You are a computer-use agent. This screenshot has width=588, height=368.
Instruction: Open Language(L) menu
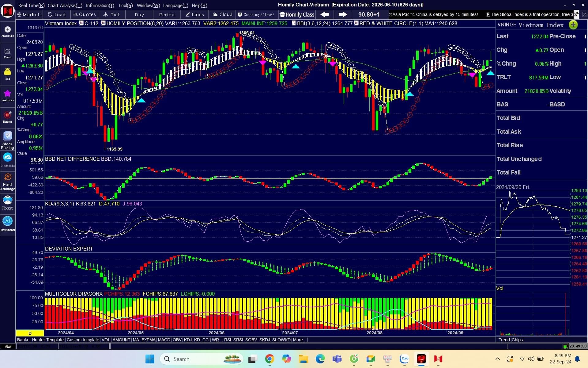(175, 5)
